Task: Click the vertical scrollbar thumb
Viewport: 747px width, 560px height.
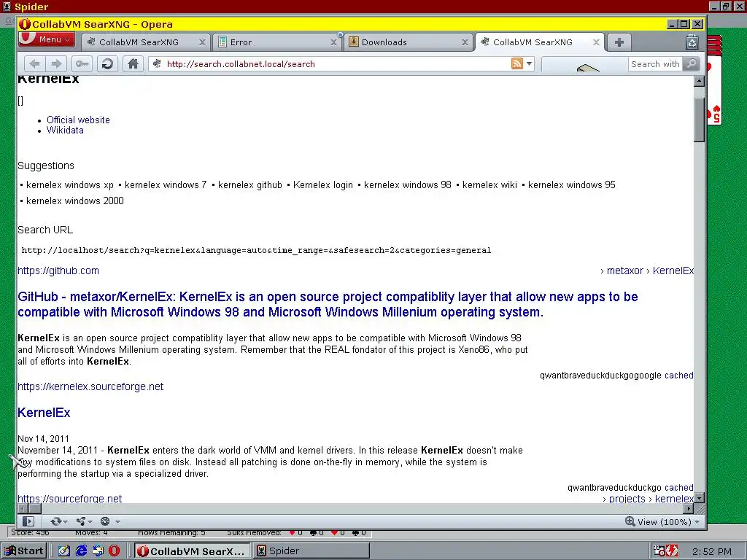Action: tap(699, 120)
